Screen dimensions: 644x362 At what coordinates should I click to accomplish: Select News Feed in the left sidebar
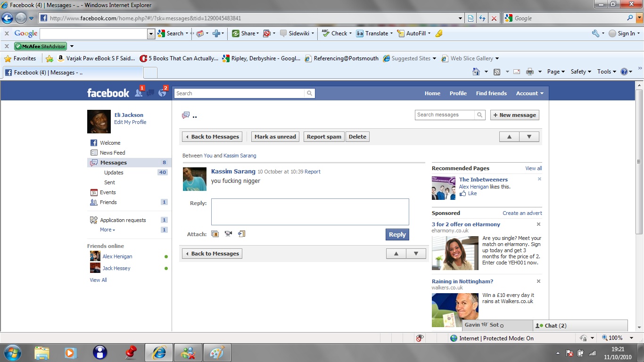[x=112, y=153]
